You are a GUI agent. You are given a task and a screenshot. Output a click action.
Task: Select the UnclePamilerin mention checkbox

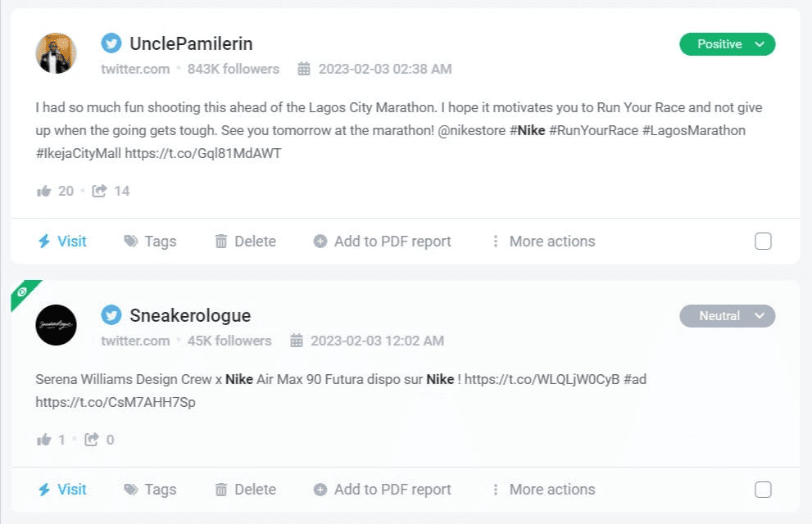[x=763, y=241]
